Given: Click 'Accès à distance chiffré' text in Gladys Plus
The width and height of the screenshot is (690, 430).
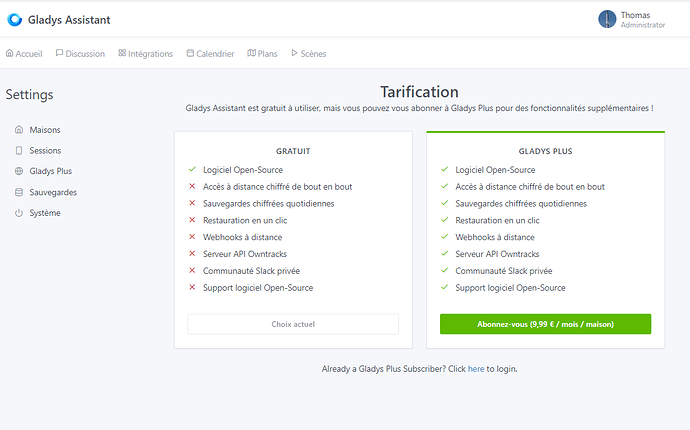Looking at the screenshot, I should click(530, 187).
